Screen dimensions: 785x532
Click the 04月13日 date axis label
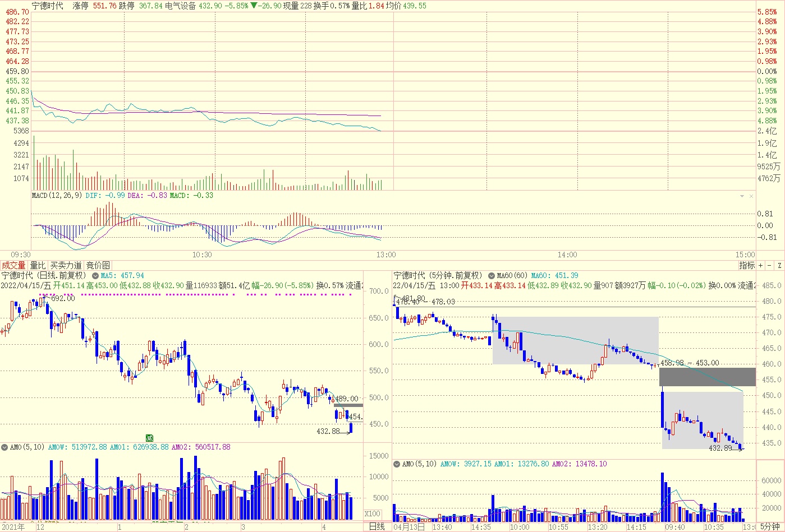(x=408, y=527)
